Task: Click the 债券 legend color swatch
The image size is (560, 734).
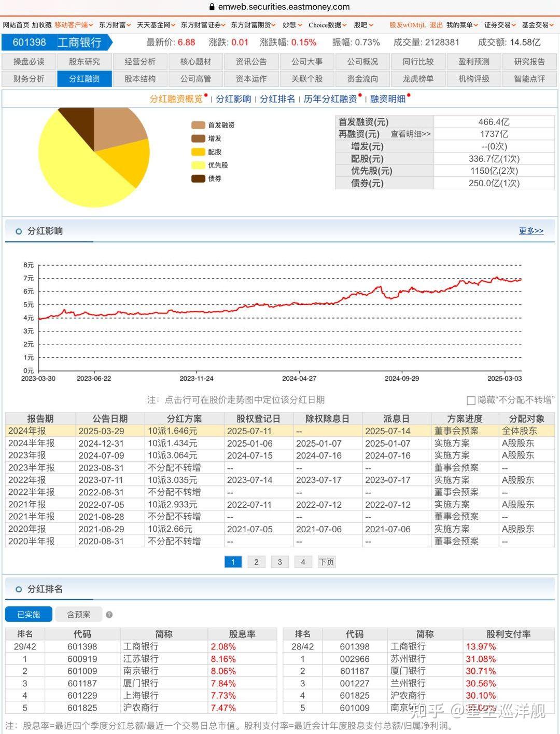Action: point(198,179)
